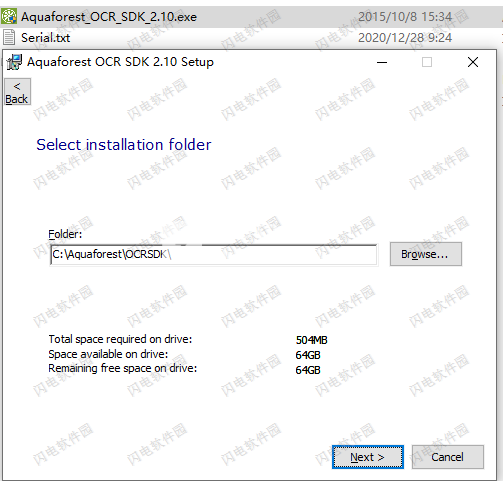The height and width of the screenshot is (481, 503).
Task: Select the Aquaforest_OCR_SDK_2.10.exe file name
Action: click(109, 17)
